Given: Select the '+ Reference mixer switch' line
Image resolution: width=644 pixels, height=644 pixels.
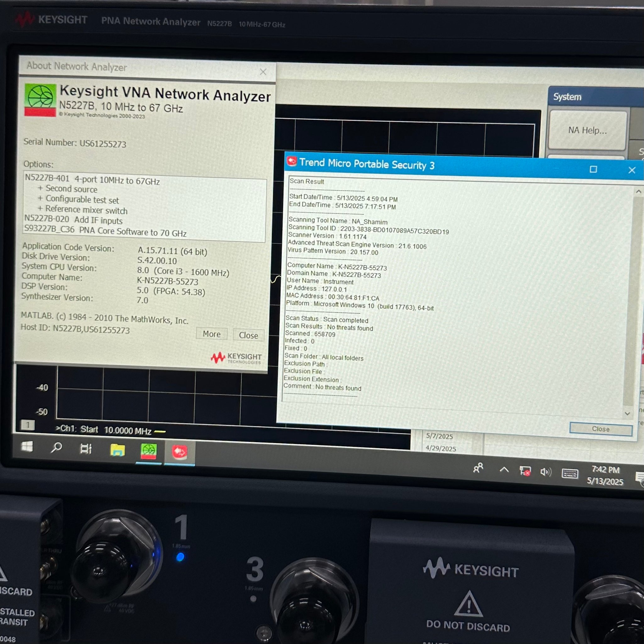Looking at the screenshot, I should (x=83, y=210).
